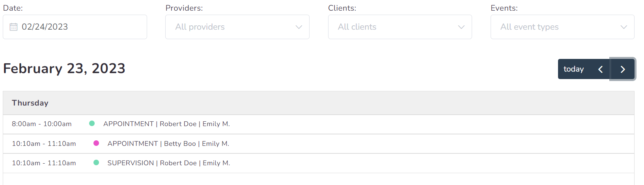Open Robert Doe appointment at 8:00am
The width and height of the screenshot is (644, 185).
tap(166, 124)
